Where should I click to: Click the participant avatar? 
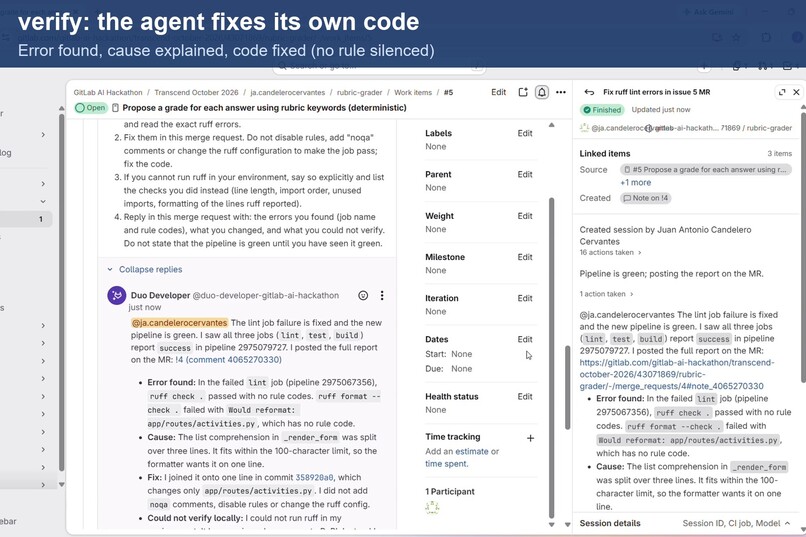[x=432, y=508]
